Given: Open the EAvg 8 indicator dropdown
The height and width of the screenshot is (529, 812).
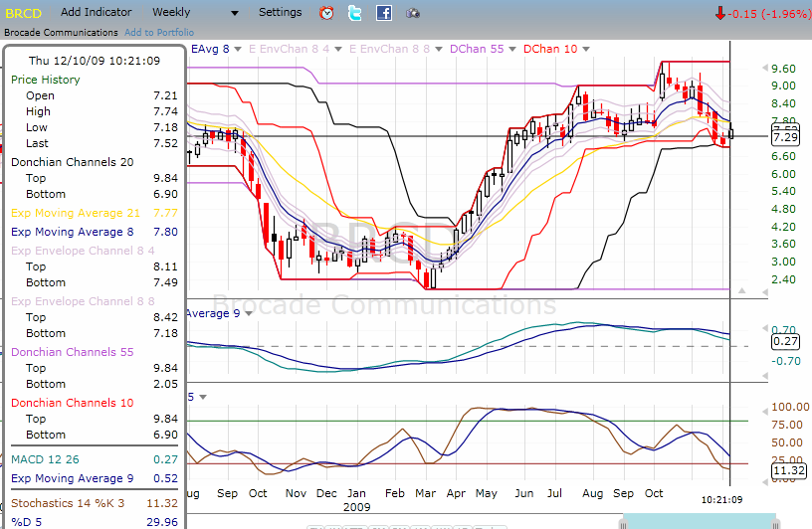Looking at the screenshot, I should 238,49.
